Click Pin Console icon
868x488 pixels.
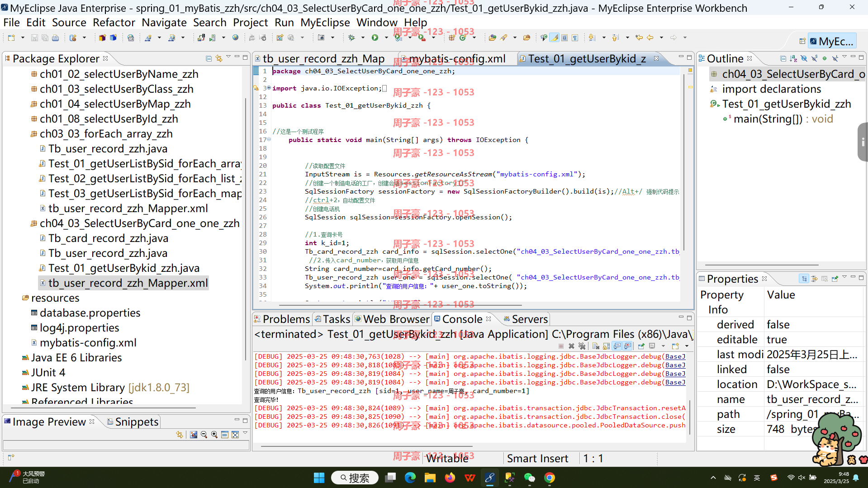pos(641,346)
